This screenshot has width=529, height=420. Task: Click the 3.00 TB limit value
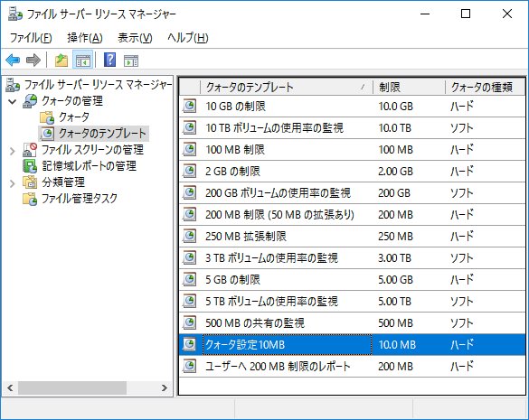(395, 257)
